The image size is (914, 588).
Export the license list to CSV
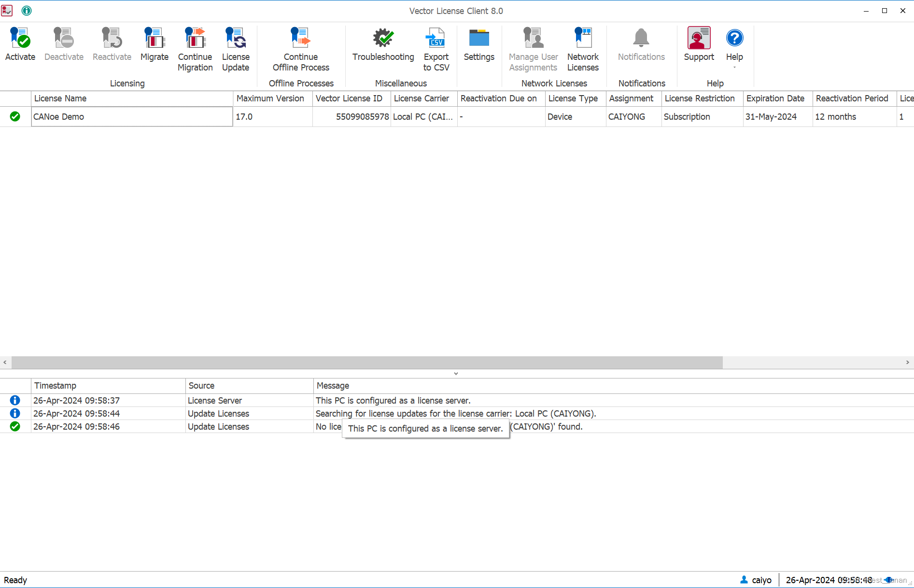[x=436, y=49]
